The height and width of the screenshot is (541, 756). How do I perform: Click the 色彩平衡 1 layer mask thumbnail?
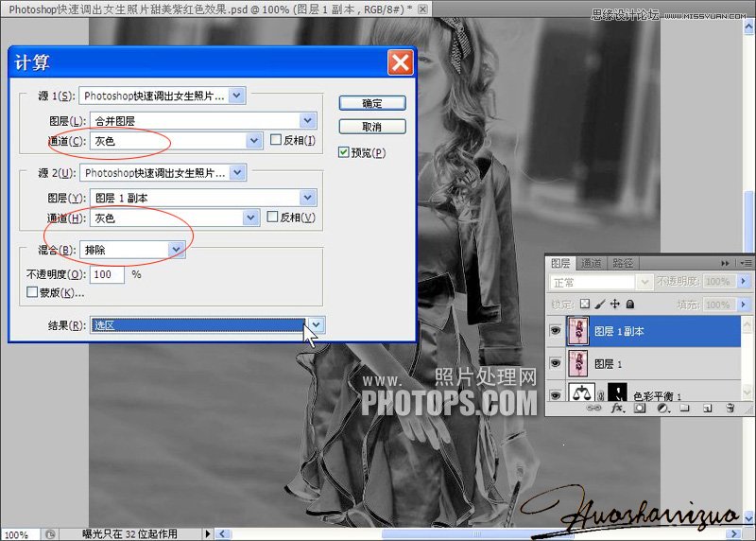point(617,393)
